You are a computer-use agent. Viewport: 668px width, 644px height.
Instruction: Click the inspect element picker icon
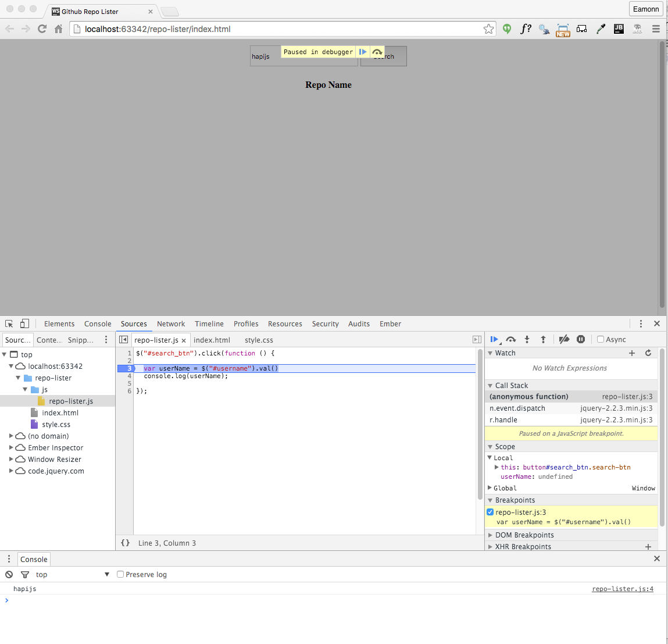(9, 324)
